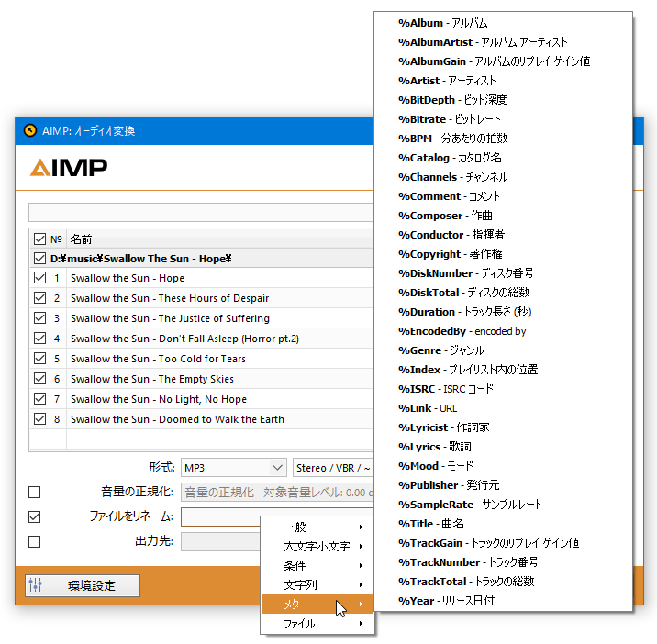Screen dimensions: 657x644
Task: Enable the 音量の正規化 checkbox
Action: (x=34, y=492)
